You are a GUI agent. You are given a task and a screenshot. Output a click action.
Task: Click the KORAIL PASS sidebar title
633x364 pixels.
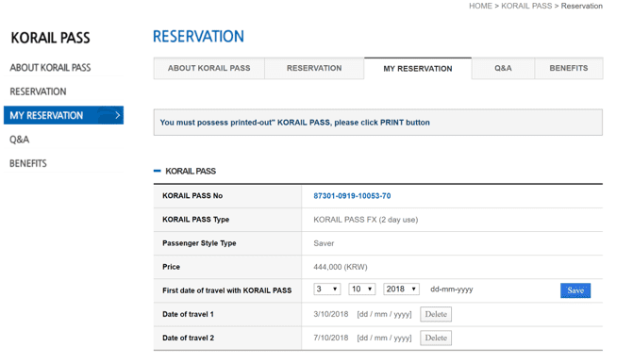tap(50, 38)
